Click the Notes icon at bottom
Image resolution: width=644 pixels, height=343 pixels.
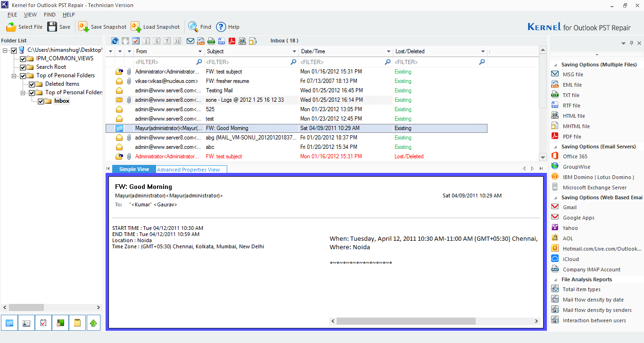77,323
